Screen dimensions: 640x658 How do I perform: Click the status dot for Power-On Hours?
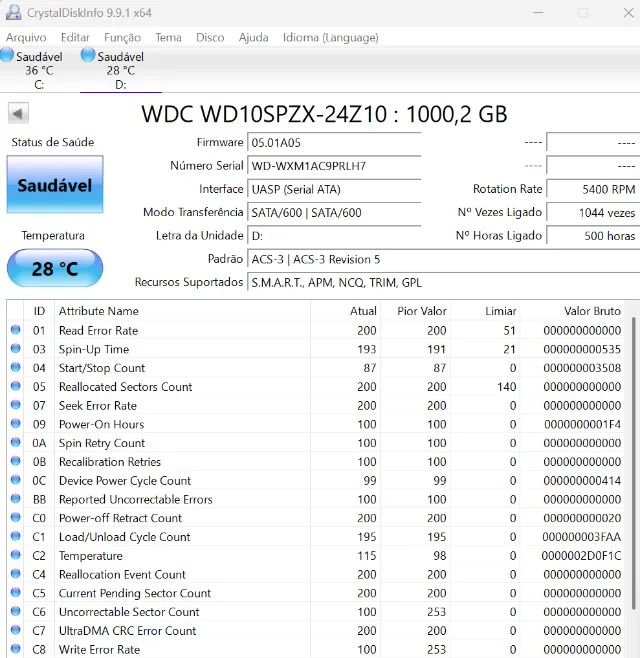pos(16,423)
